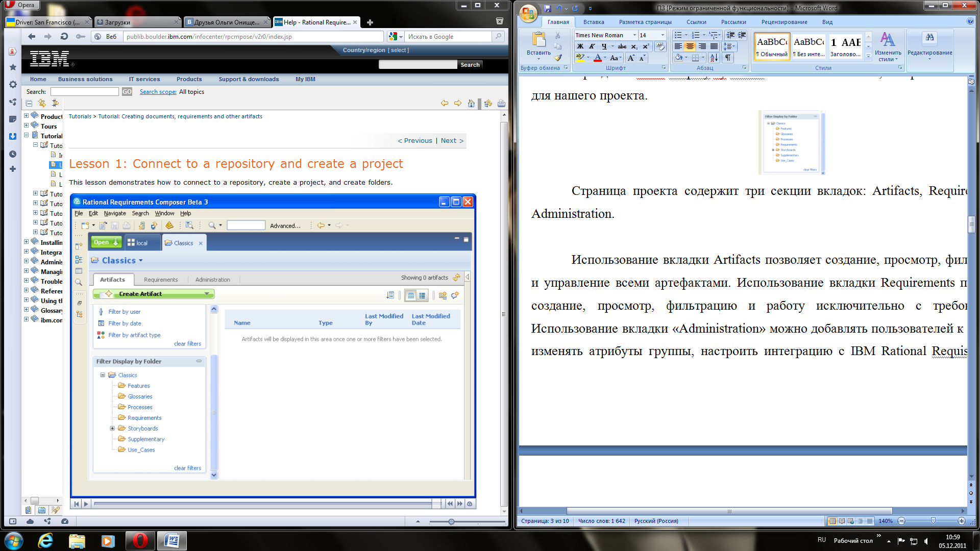Click the Search scope link
980x551 pixels.
click(x=158, y=92)
